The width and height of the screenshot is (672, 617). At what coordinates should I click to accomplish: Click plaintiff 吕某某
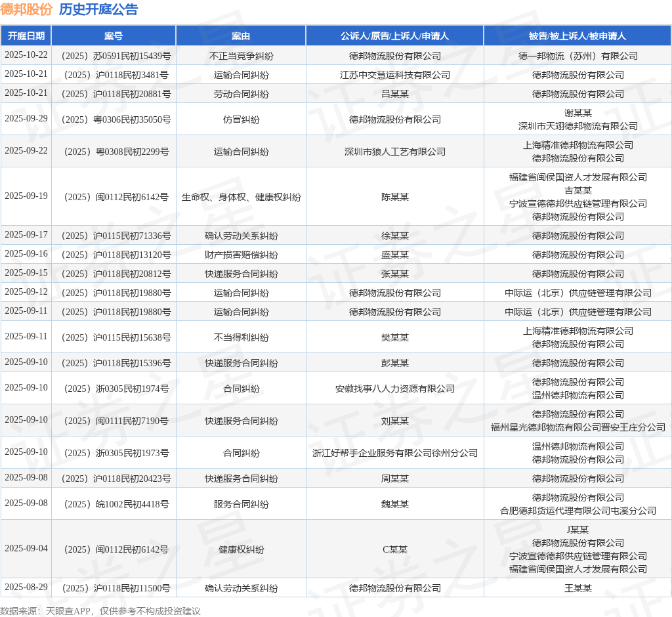coord(394,94)
